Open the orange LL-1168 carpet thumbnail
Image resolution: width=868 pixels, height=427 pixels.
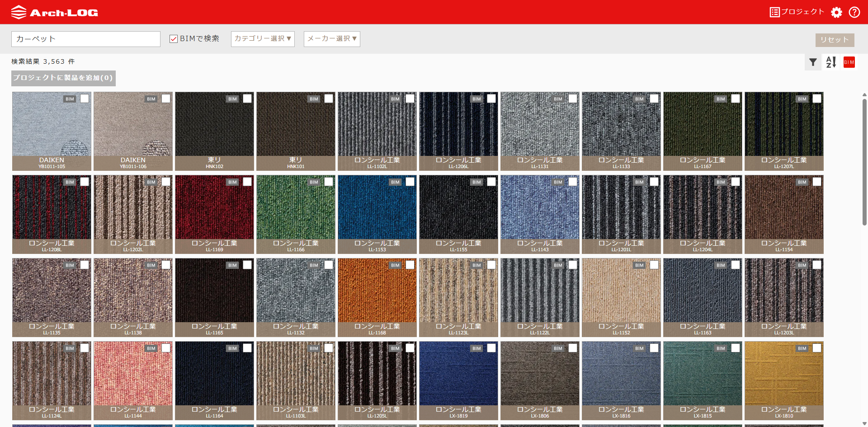[x=377, y=294]
